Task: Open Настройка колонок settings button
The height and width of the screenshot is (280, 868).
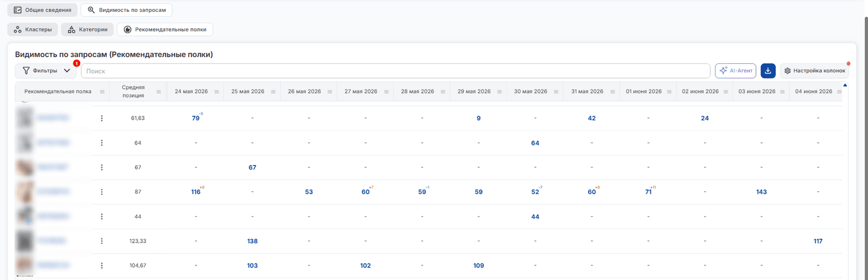Action: point(814,71)
